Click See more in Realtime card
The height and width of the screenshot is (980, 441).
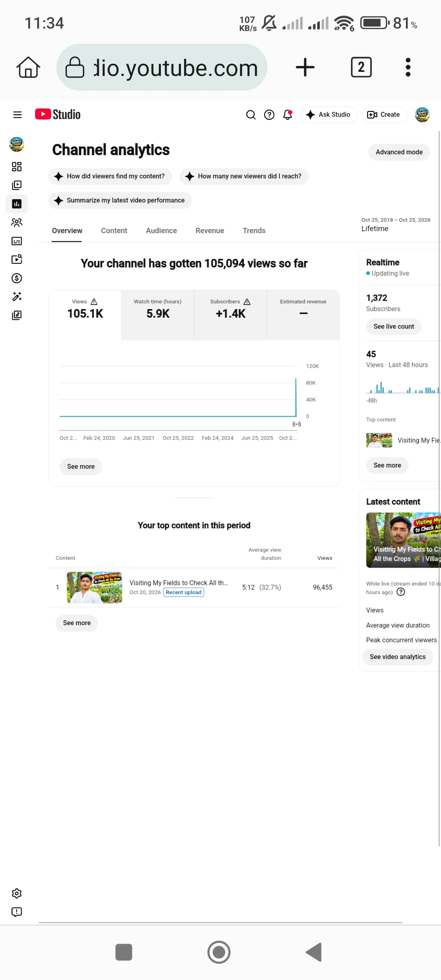387,465
